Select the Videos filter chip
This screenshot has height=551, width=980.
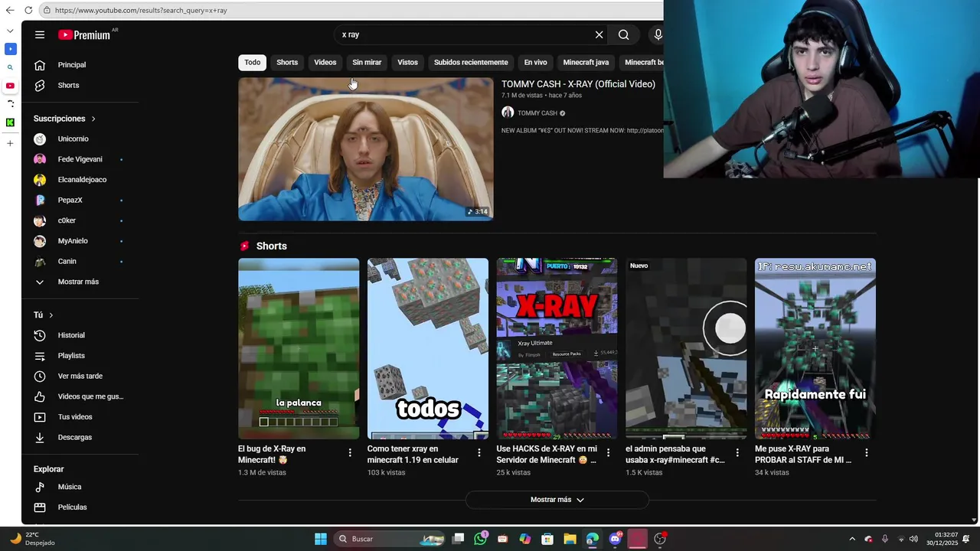click(325, 62)
